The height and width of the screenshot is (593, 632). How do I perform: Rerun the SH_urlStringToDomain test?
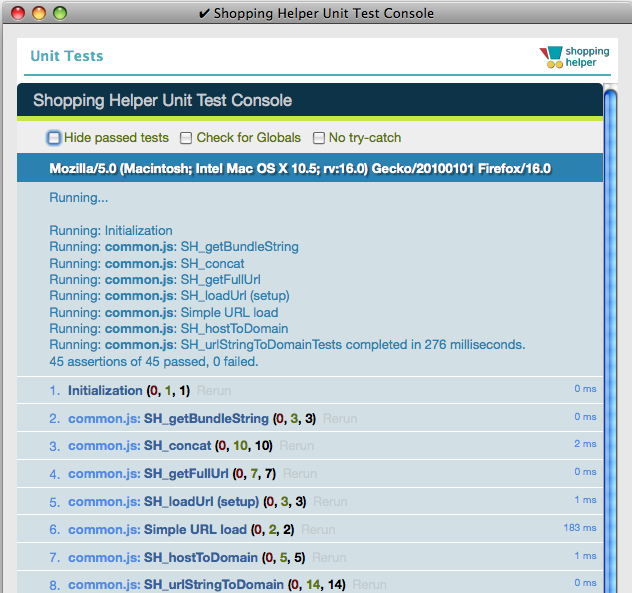[x=369, y=585]
